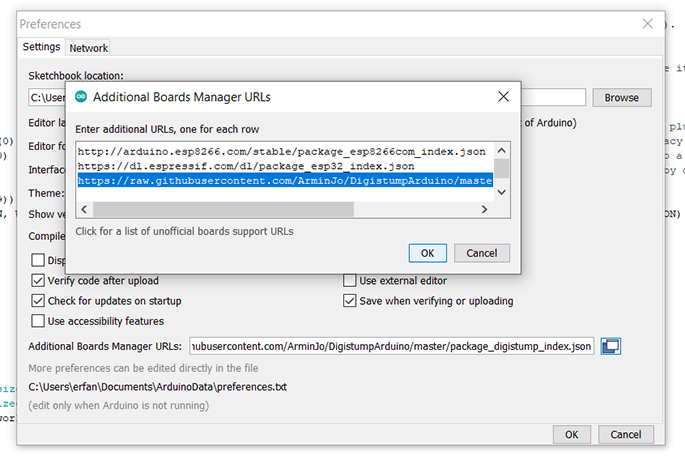Close the Preferences window
Image resolution: width=685 pixels, height=456 pixels.
649,24
